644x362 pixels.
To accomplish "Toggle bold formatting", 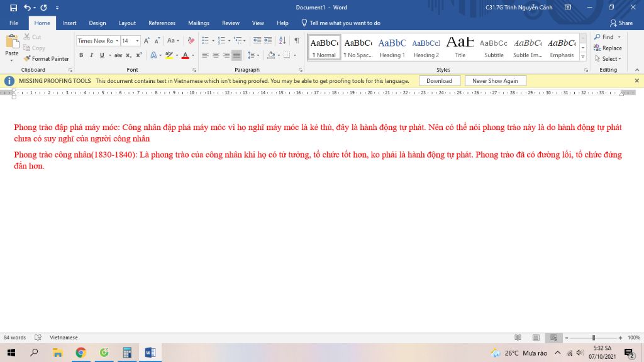I will [81, 55].
